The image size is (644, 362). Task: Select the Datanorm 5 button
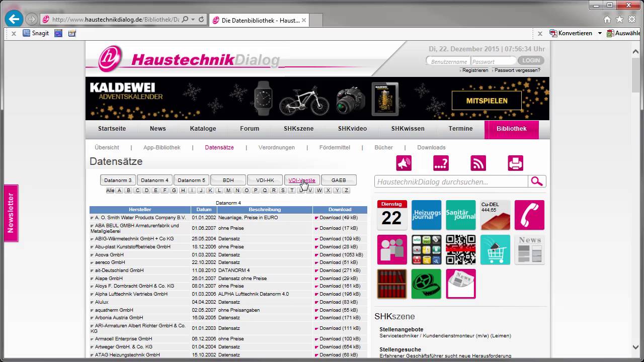coord(192,180)
